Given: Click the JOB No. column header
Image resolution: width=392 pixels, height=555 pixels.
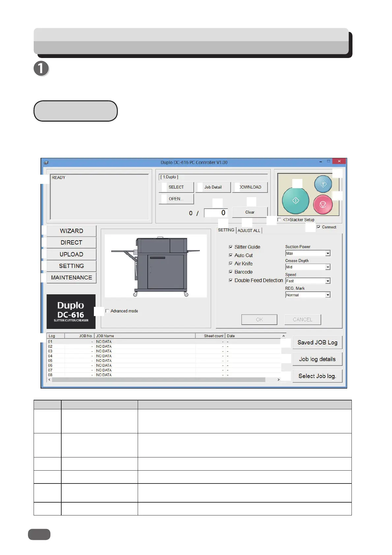Looking at the screenshot, I should coord(79,336).
